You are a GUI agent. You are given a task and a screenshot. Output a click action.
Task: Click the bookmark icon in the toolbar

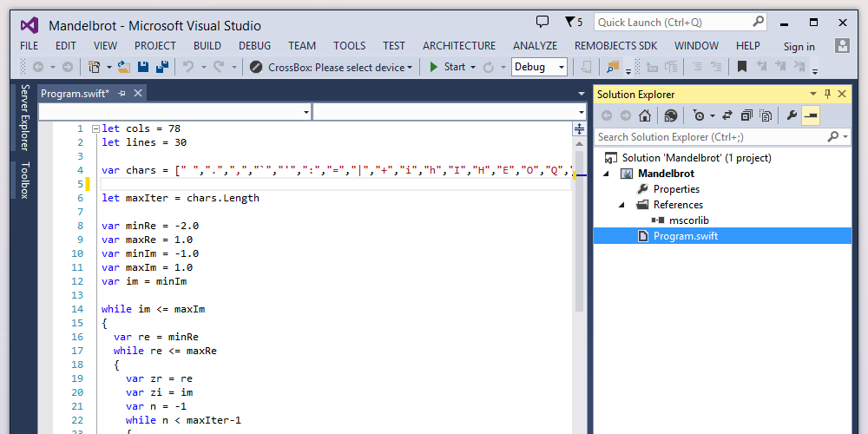pyautogui.click(x=742, y=67)
